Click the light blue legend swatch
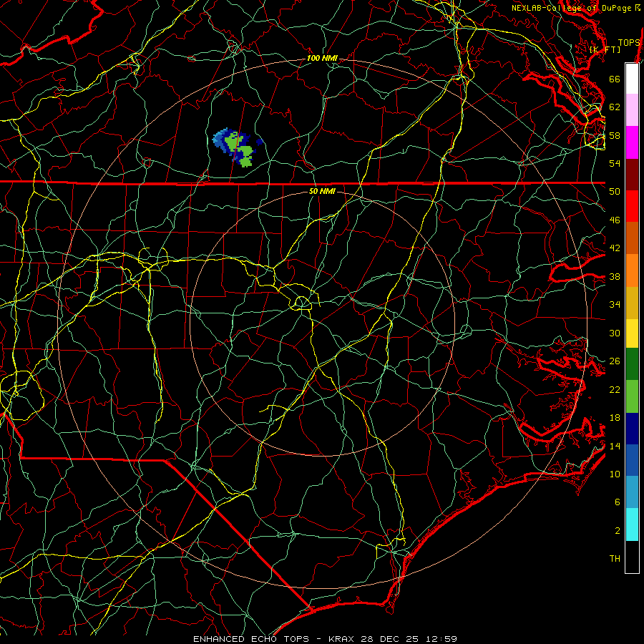This screenshot has width=644, height=644. click(632, 492)
